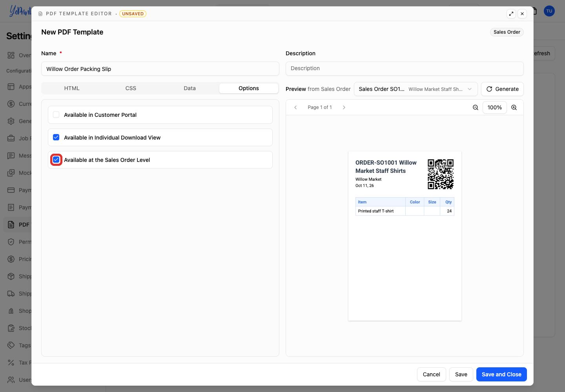Open Shop lock icon in sidebar
The height and width of the screenshot is (392, 565).
(x=11, y=311)
